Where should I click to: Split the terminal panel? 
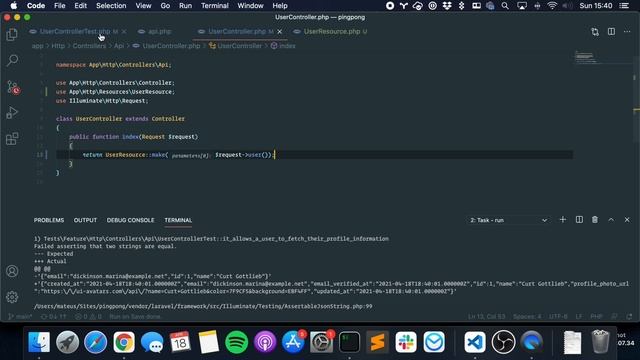579,220
